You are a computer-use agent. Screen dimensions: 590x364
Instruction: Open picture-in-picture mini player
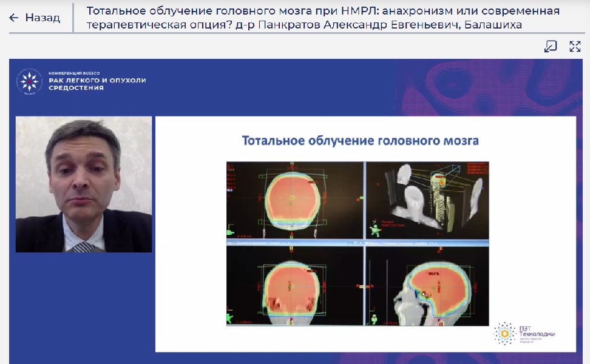(x=551, y=47)
